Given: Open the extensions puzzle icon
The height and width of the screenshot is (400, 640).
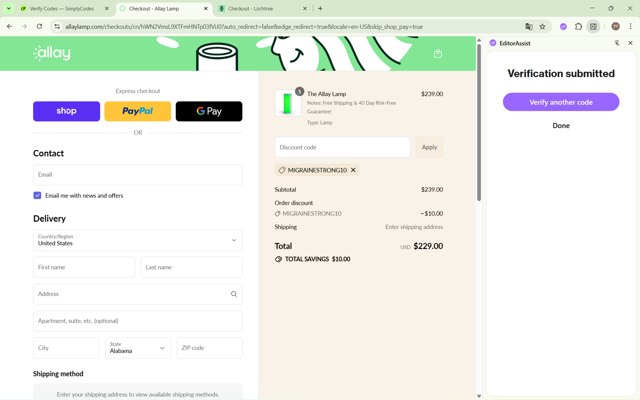Looking at the screenshot, I should [x=578, y=27].
